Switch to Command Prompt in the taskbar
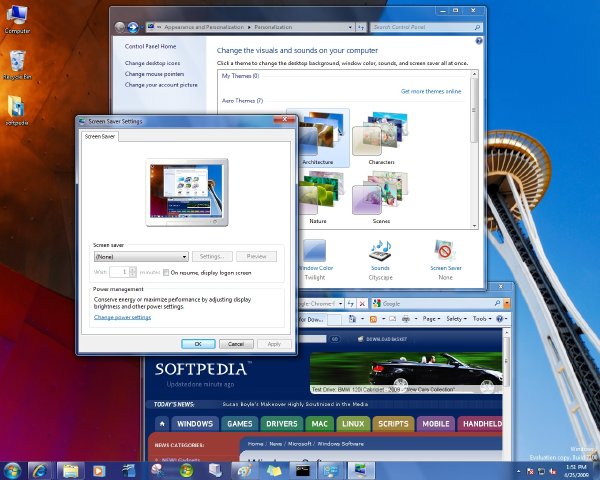This screenshot has height=480, width=600. coord(302,470)
